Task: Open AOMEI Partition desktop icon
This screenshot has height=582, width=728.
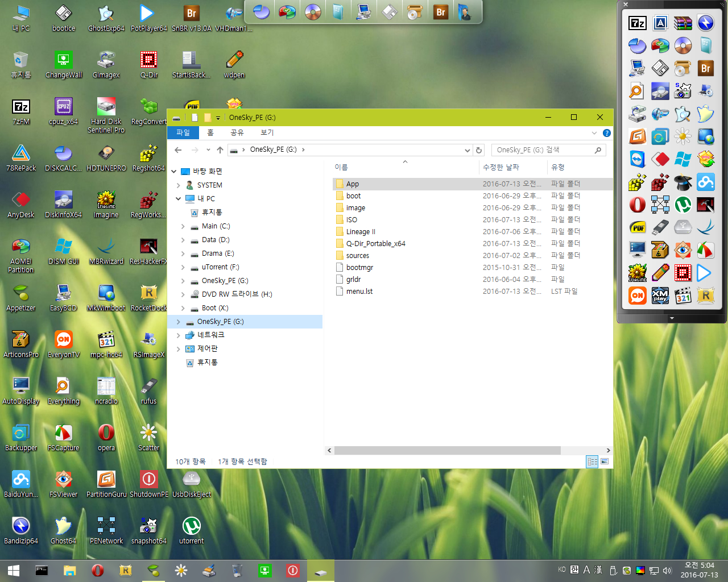Action: pyautogui.click(x=21, y=255)
